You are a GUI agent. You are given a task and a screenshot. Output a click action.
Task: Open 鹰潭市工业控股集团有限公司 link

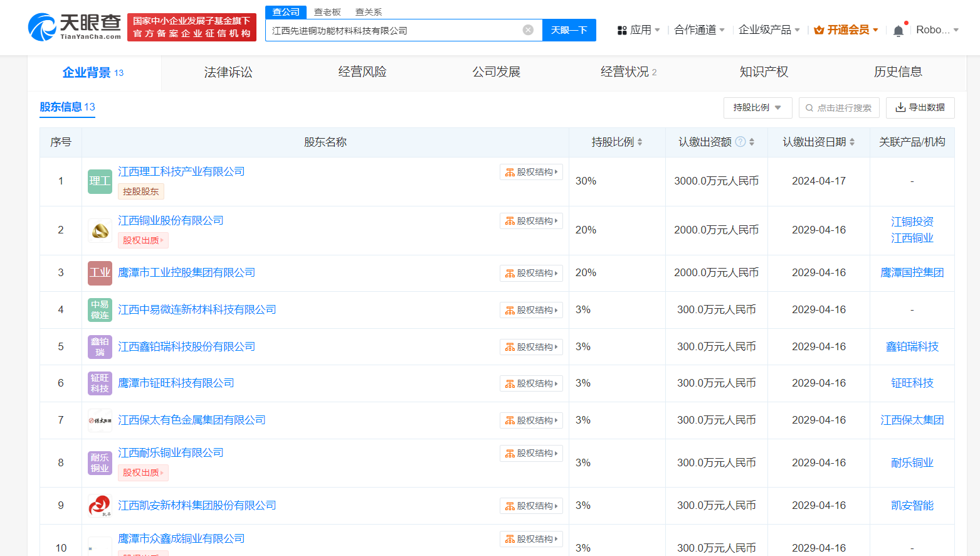click(186, 272)
